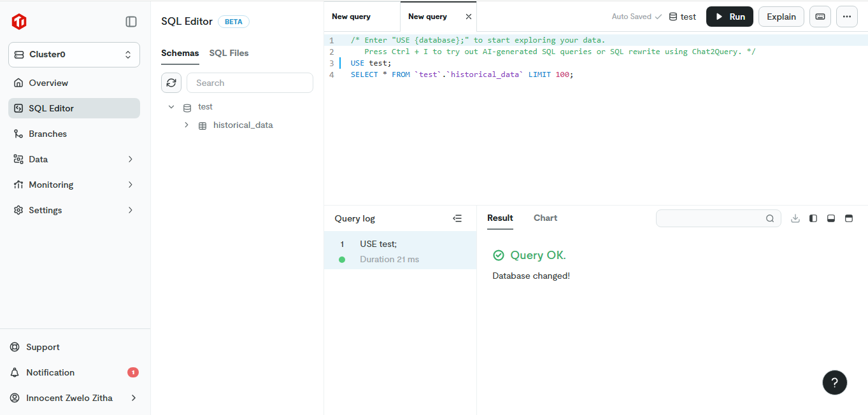The width and height of the screenshot is (868, 415).
Task: Select the USE test query log entry
Action: pyautogui.click(x=400, y=250)
